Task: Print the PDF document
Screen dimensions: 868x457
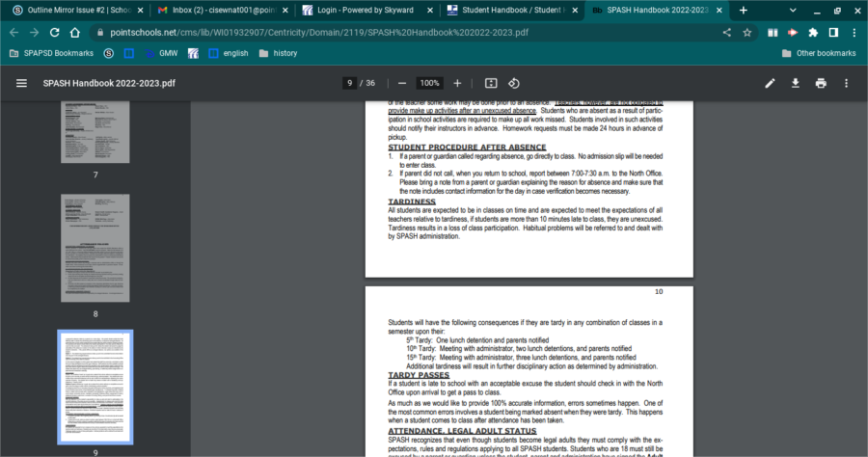Action: coord(821,83)
